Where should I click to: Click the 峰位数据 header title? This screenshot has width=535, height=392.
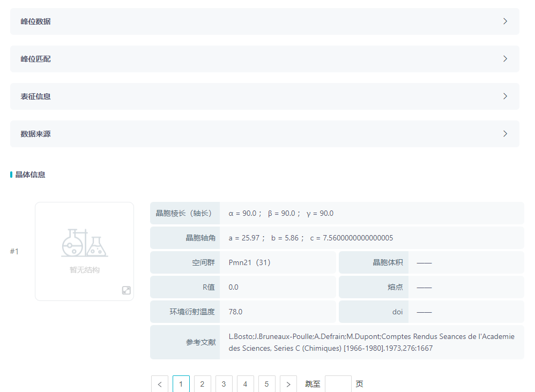(35, 21)
